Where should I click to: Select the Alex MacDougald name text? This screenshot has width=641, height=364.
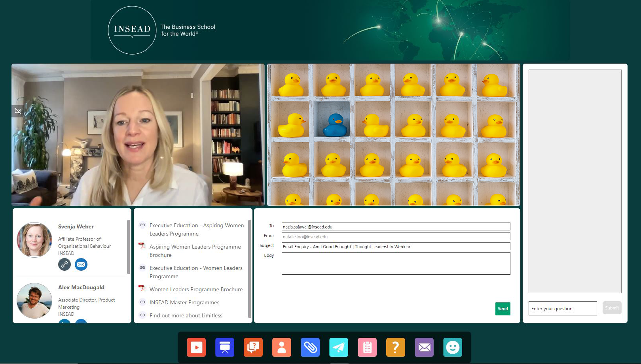pyautogui.click(x=81, y=287)
